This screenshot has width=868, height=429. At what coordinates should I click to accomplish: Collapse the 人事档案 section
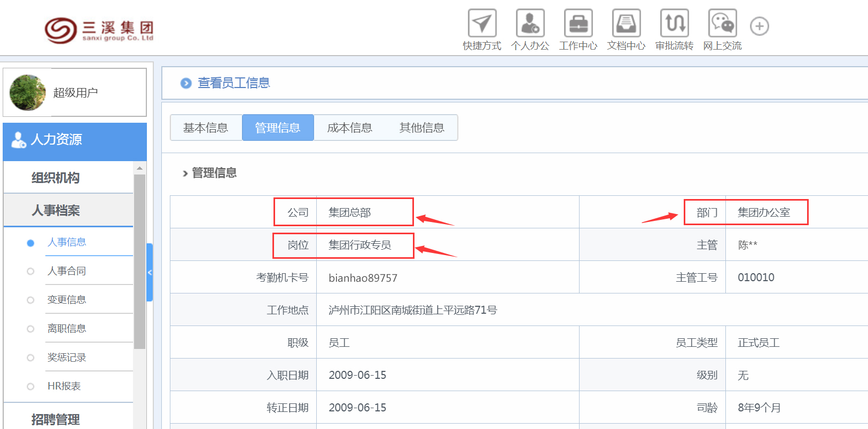click(x=68, y=210)
